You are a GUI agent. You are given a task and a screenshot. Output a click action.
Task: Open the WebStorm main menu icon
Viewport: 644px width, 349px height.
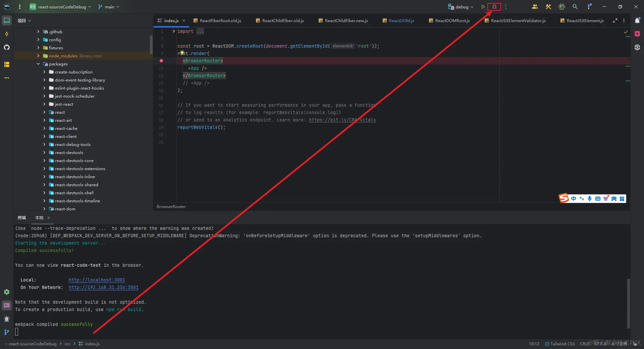tap(20, 7)
